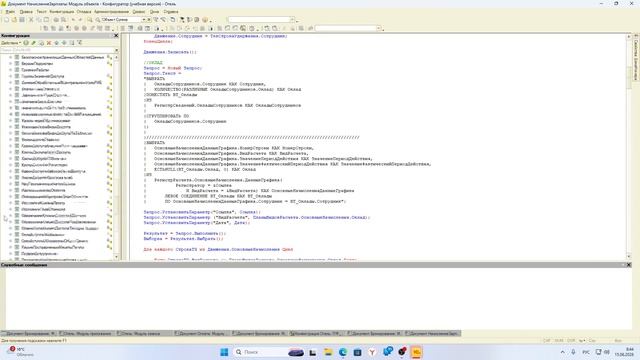Open the Отладка menu
640x360 pixels.
pyautogui.click(x=84, y=12)
